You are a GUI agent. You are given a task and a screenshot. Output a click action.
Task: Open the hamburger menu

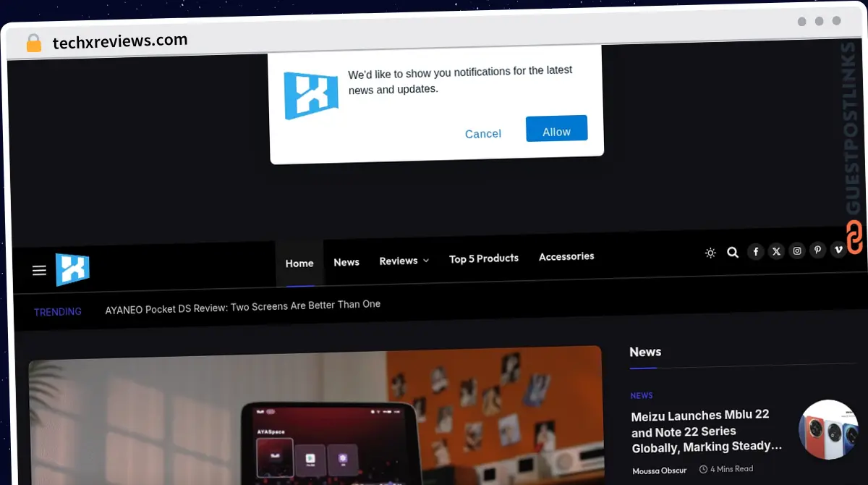(39, 270)
